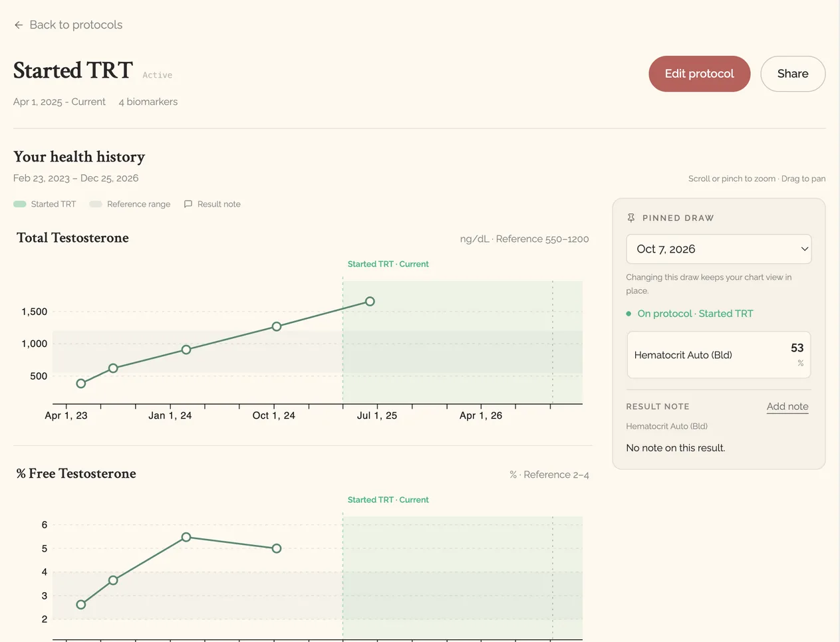Click the Result note legend label
The image size is (840, 642).
coord(219,204)
